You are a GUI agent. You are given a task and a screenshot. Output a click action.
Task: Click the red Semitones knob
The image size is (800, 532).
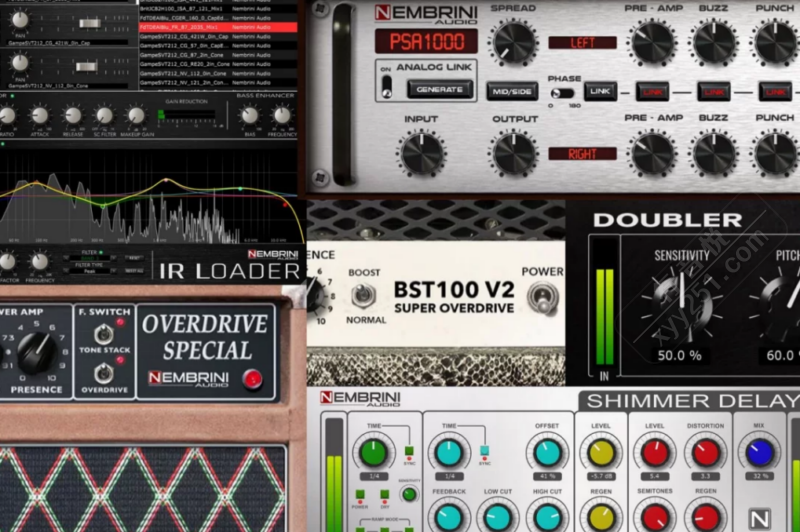[x=655, y=517]
